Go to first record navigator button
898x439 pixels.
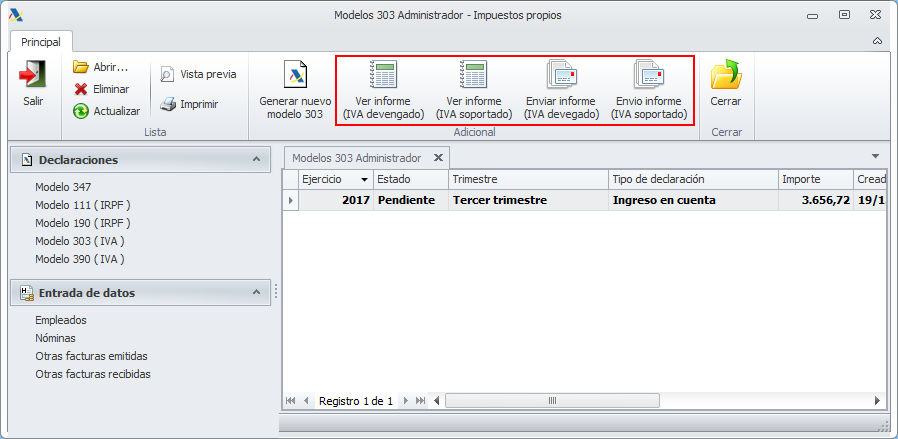[290, 401]
